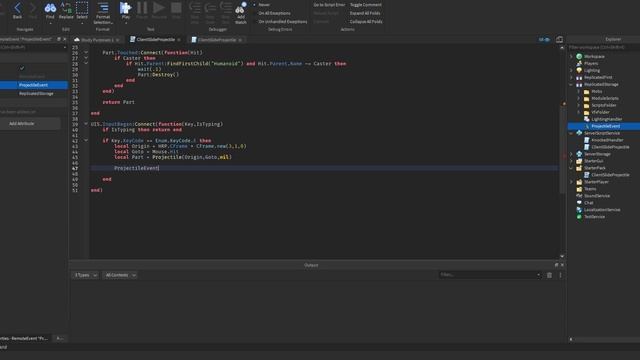Select ReplicatedFirst in Explorer
The image size is (640, 360).
pos(598,77)
